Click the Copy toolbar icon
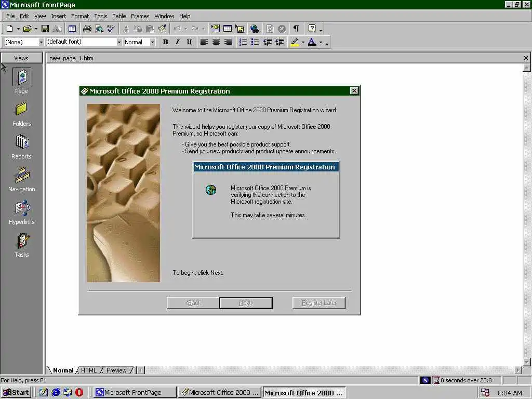This screenshot has width=532, height=399. 138,29
